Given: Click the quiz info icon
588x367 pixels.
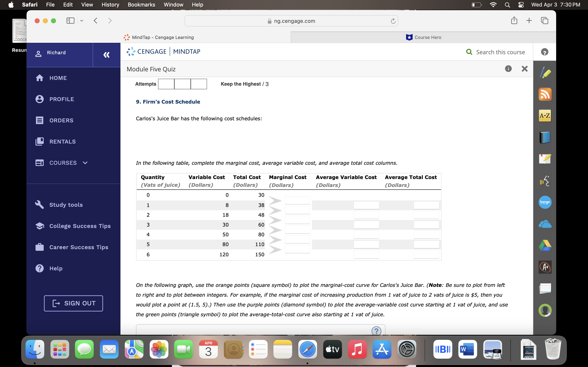Looking at the screenshot, I should pyautogui.click(x=508, y=69).
